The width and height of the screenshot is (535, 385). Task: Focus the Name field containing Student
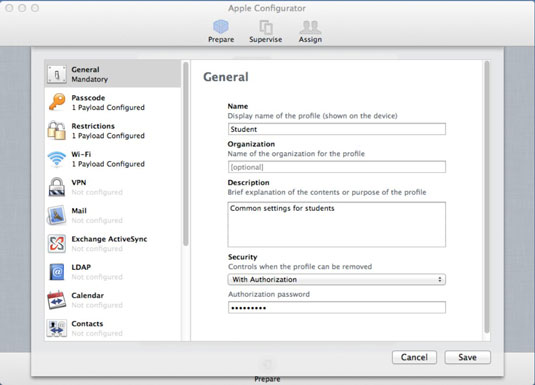336,129
